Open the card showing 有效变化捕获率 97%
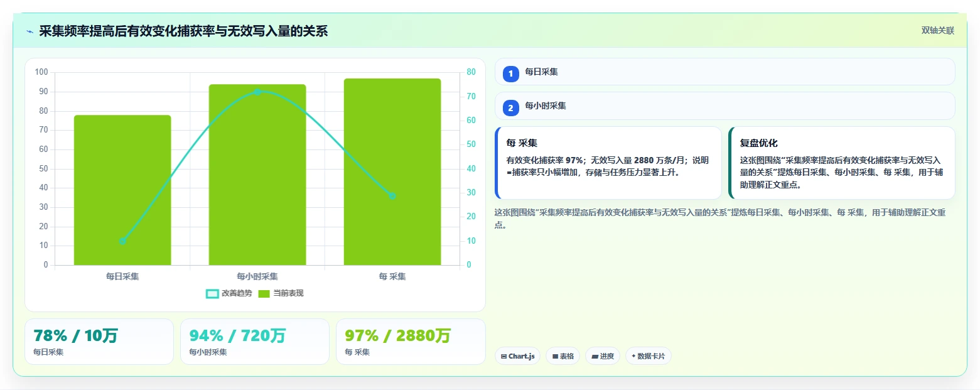Image resolution: width=980 pixels, height=390 pixels. click(608, 163)
